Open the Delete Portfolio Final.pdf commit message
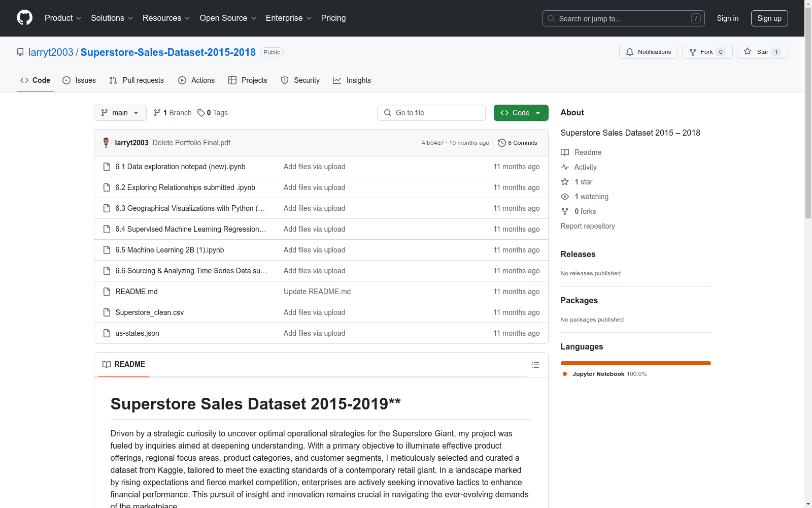 pyautogui.click(x=191, y=143)
